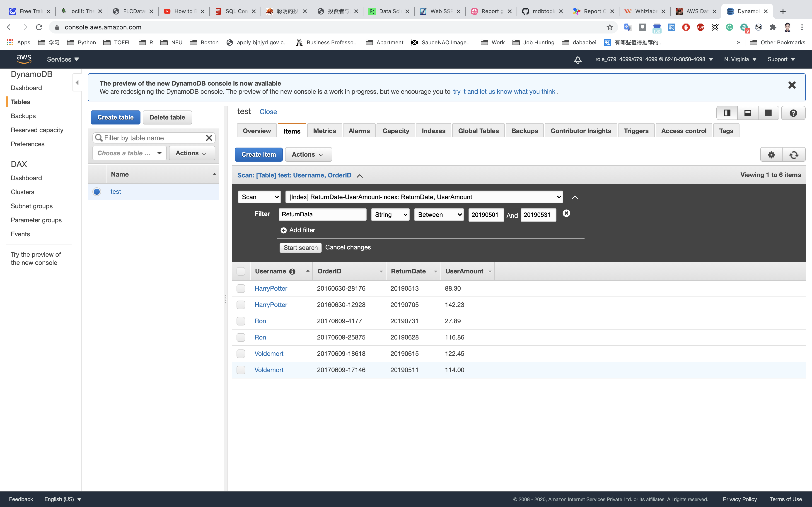Switch to split vertical panel layout
812x507 pixels.
(727, 113)
